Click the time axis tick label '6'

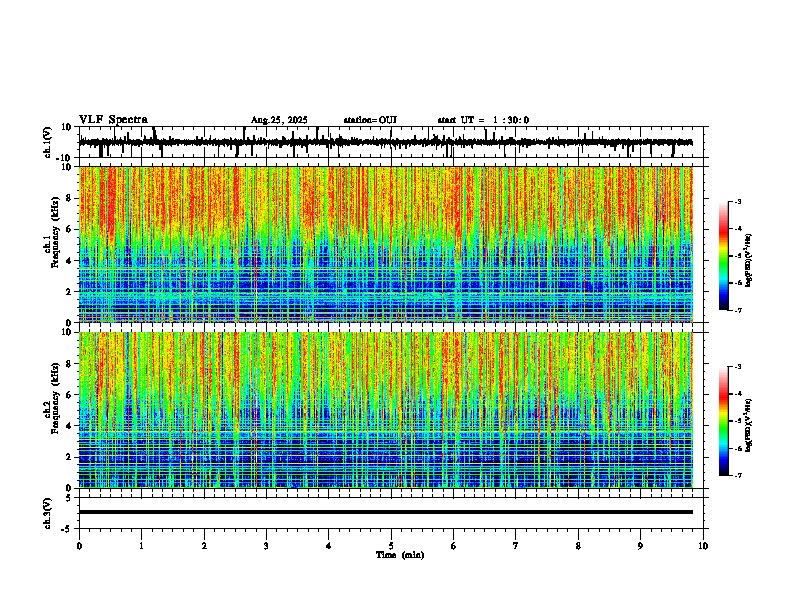pyautogui.click(x=454, y=546)
